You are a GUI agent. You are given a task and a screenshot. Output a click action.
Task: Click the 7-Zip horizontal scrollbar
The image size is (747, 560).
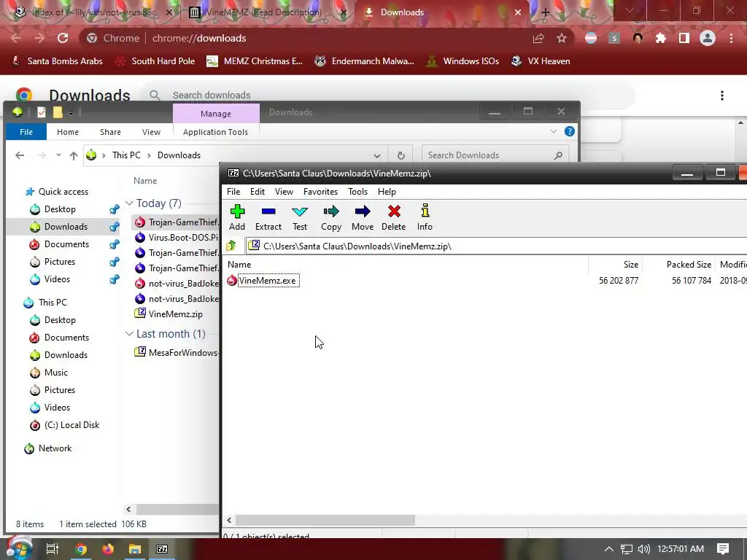click(325, 521)
